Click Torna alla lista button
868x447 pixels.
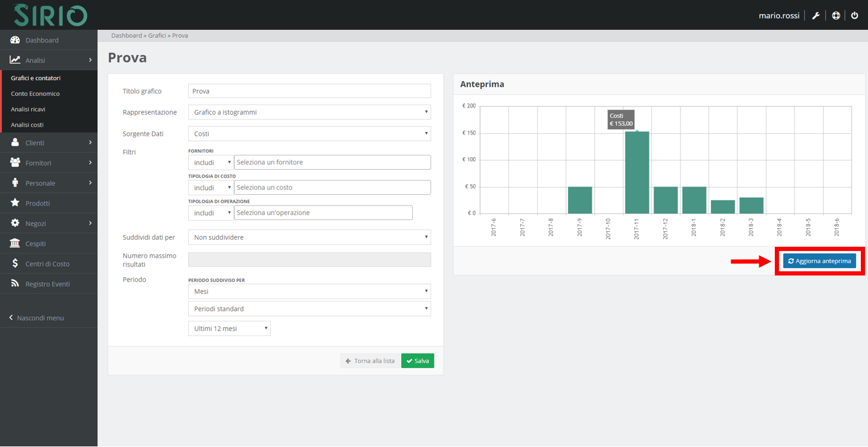[x=370, y=361]
